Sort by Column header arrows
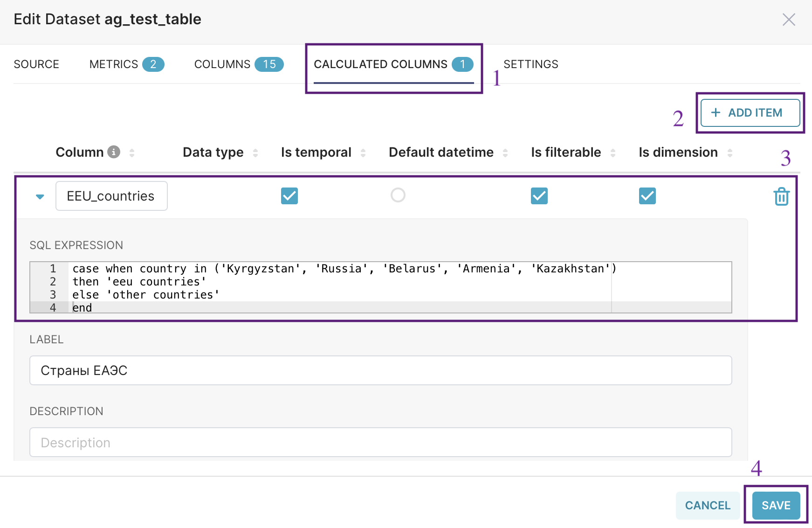 [x=132, y=153]
